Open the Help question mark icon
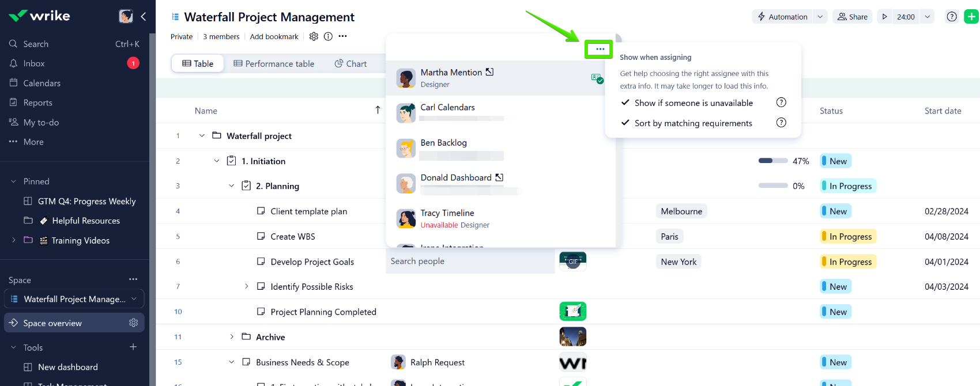980x386 pixels. [x=952, y=17]
